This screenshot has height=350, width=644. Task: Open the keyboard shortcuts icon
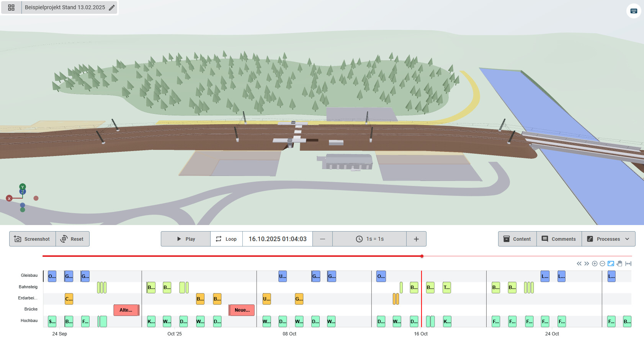point(634,11)
